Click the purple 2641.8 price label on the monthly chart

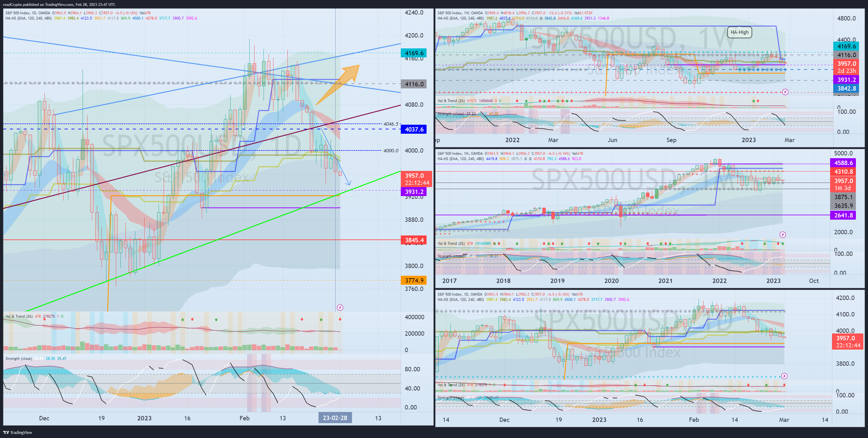pos(843,215)
